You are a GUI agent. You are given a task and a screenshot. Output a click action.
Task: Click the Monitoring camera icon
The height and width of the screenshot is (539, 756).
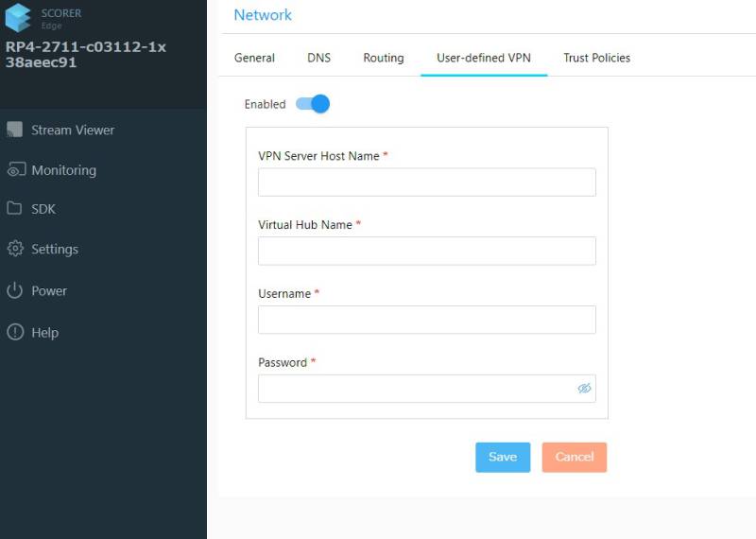pos(15,170)
